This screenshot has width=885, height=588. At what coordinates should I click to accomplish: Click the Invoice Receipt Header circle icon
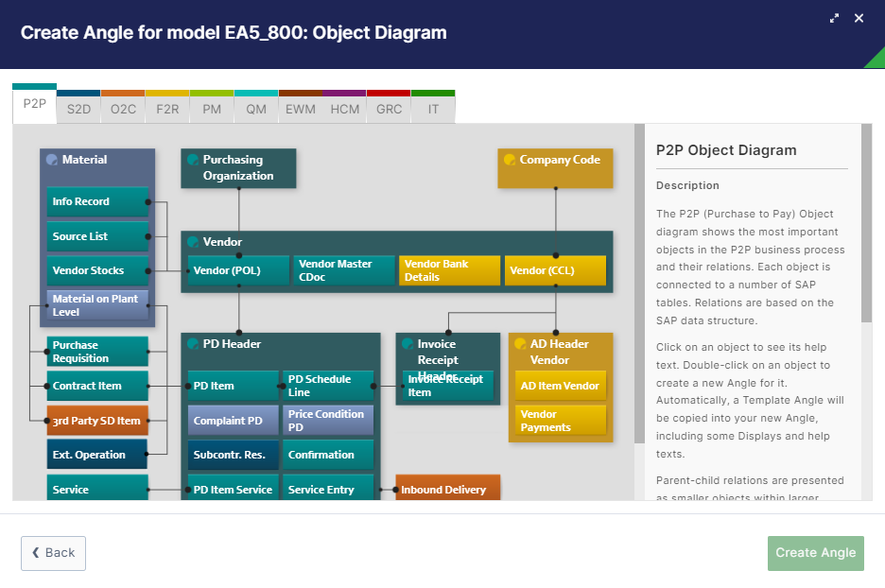click(408, 344)
